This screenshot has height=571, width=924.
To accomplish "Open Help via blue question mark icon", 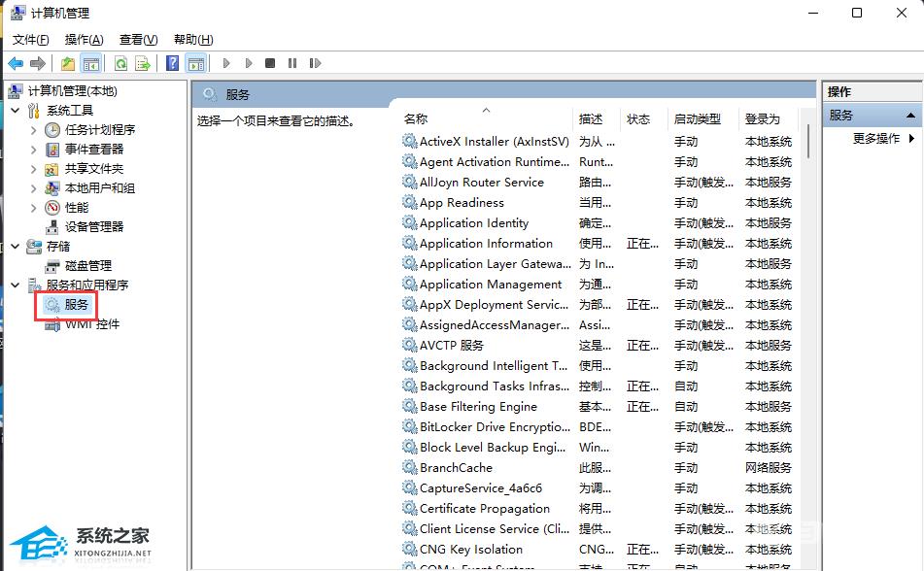I will pyautogui.click(x=172, y=63).
